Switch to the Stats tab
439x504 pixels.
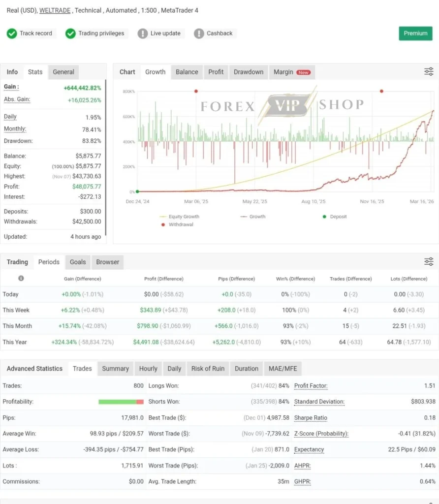click(x=35, y=72)
